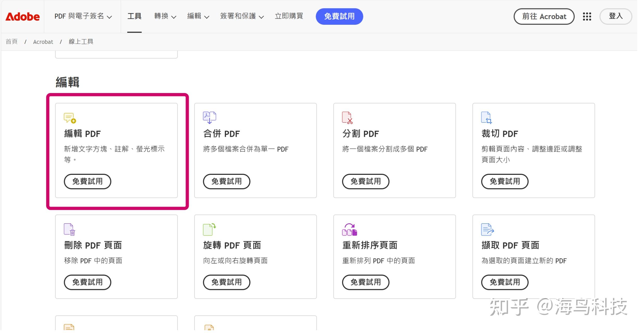Click the 重新排序頁面 card title
This screenshot has height=333, width=644.
[370, 245]
